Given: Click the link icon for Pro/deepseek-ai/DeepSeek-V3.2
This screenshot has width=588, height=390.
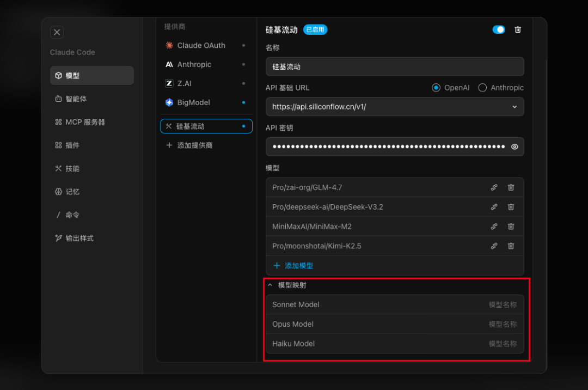Looking at the screenshot, I should [494, 207].
